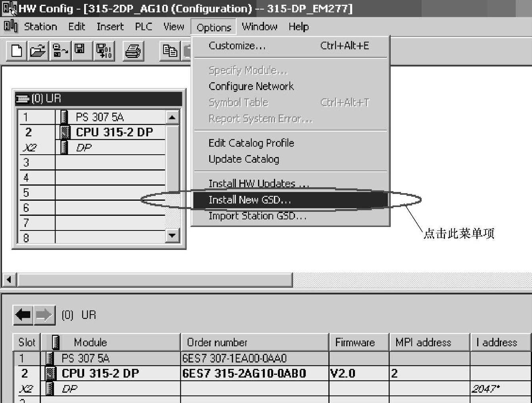Select Import Station GSD menu entry

point(257,216)
